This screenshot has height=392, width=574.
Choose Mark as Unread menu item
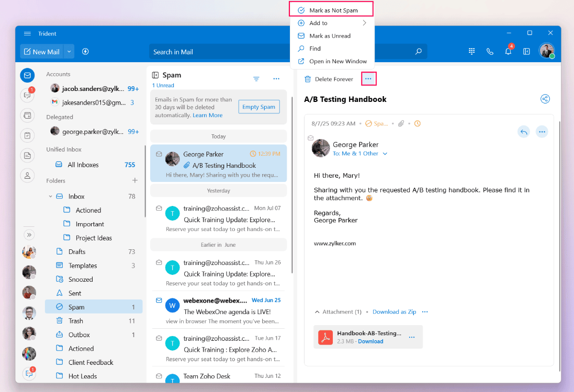point(332,36)
